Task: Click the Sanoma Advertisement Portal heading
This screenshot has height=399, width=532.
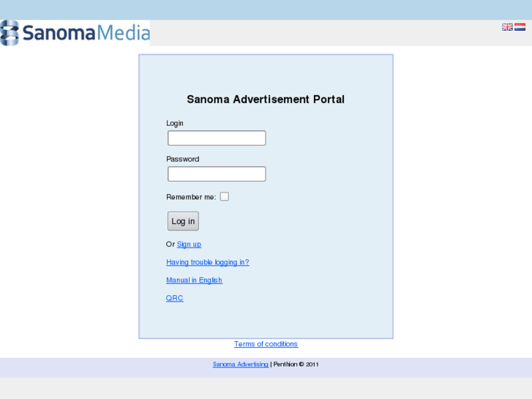Action: 266,100
